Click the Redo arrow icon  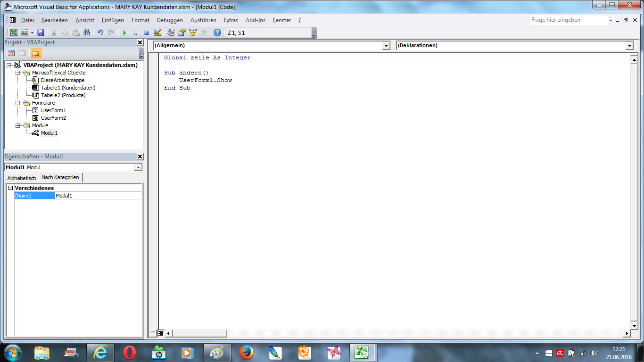[111, 33]
